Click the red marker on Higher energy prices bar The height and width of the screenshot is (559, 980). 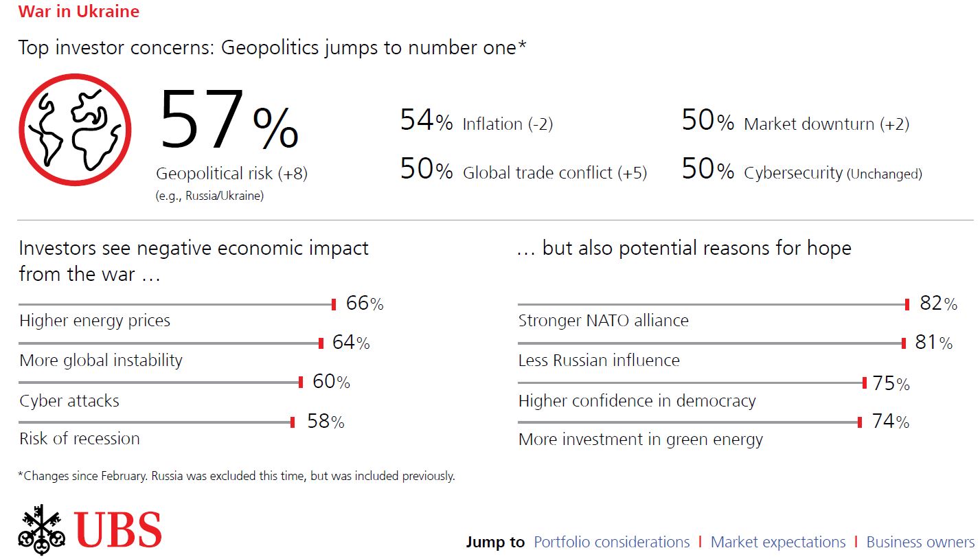coord(334,304)
